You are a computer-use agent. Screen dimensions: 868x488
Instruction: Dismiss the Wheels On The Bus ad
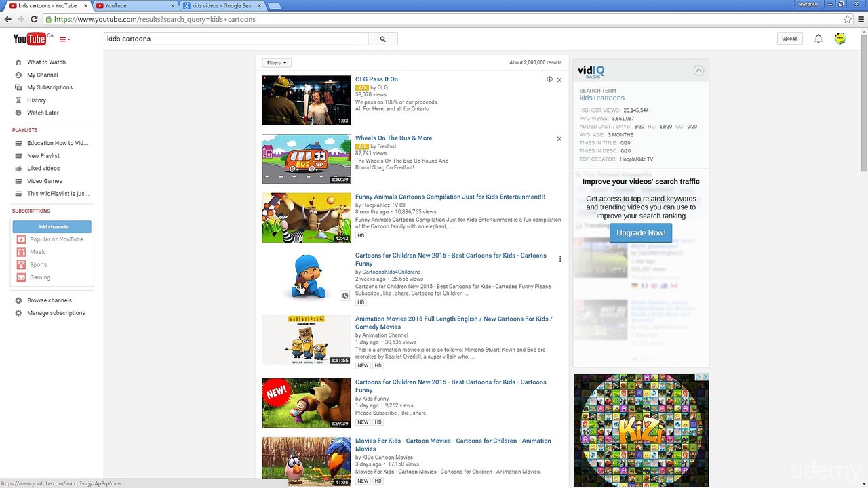click(559, 139)
